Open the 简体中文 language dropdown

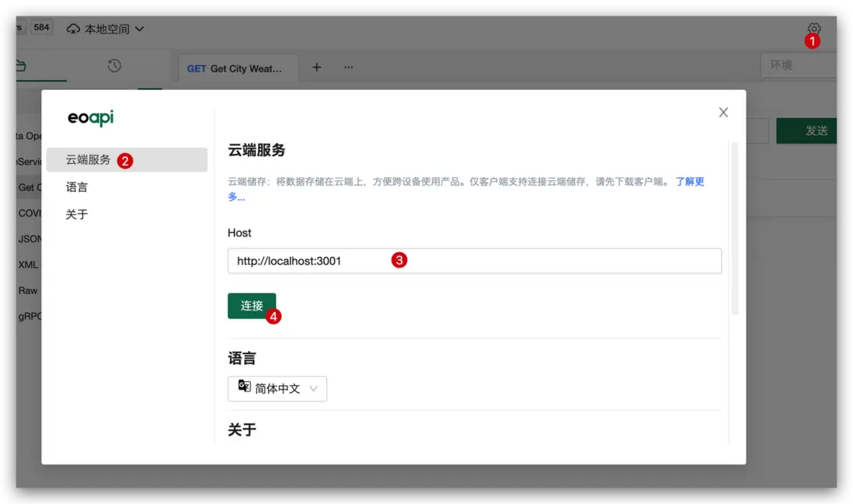click(277, 389)
